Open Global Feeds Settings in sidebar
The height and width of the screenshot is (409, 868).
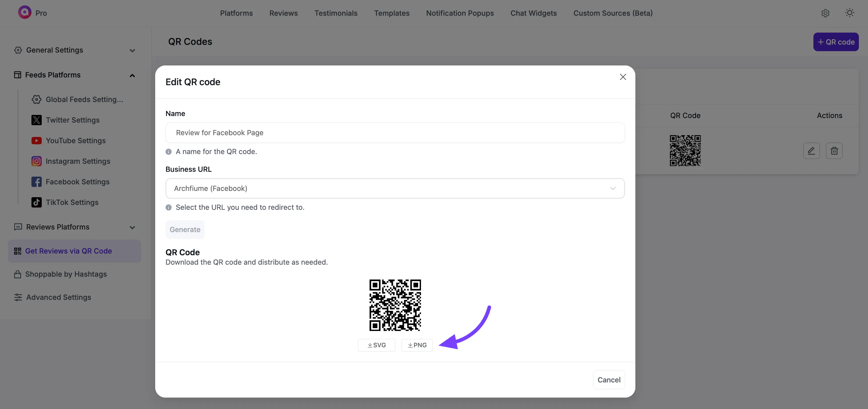(x=84, y=99)
